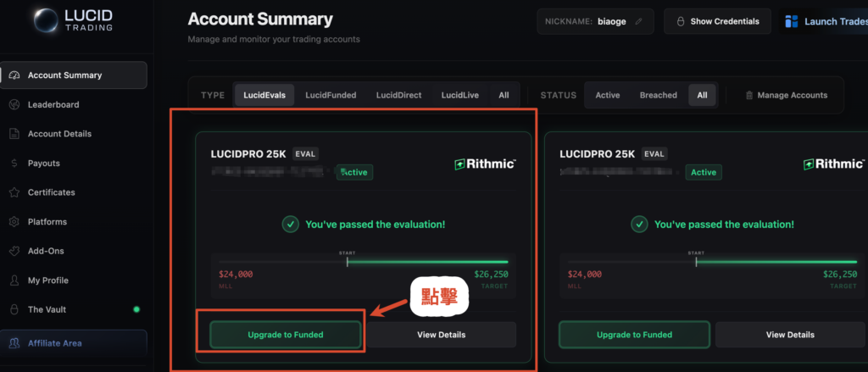
Task: Select the LucidDirect type tab
Action: [x=402, y=96]
